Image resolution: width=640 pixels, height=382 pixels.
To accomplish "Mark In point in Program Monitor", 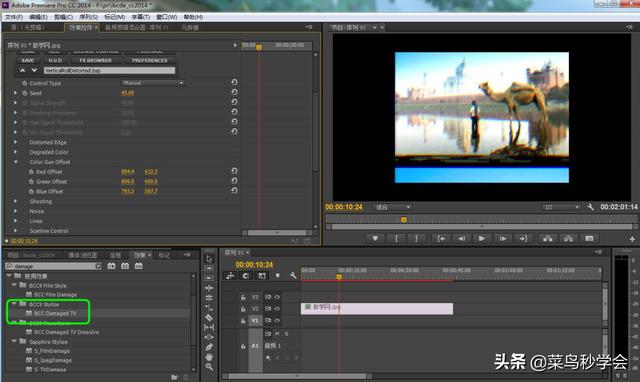I will (x=396, y=238).
